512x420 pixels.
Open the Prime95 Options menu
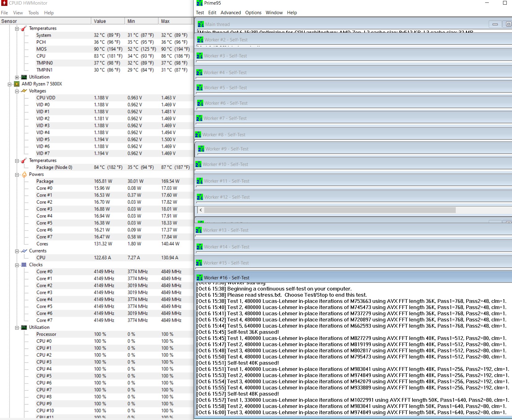253,13
